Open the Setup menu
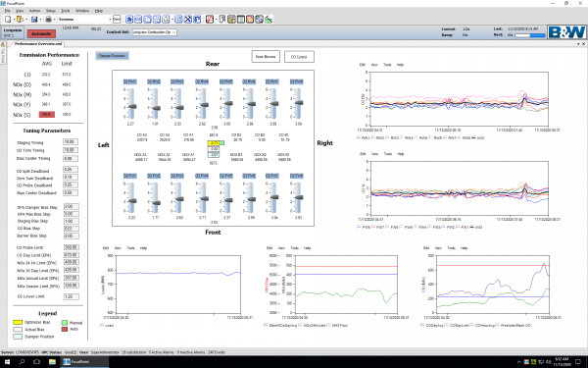The width and height of the screenshot is (588, 368). pos(51,11)
